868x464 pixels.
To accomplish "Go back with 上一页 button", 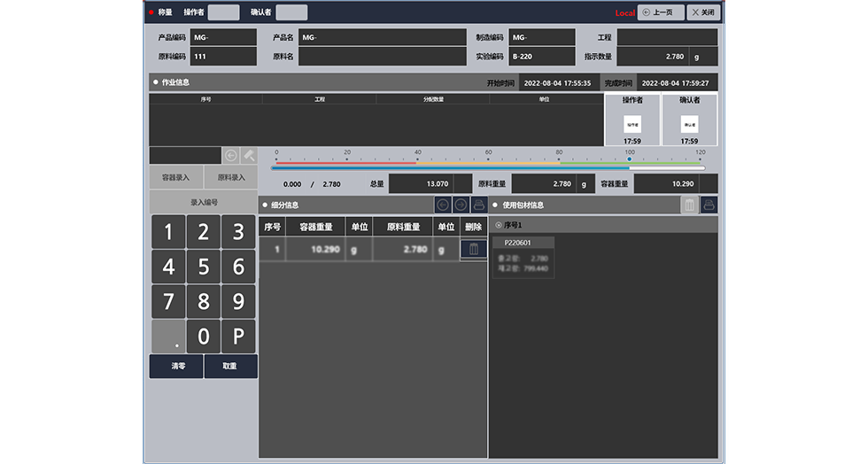I will click(x=661, y=12).
